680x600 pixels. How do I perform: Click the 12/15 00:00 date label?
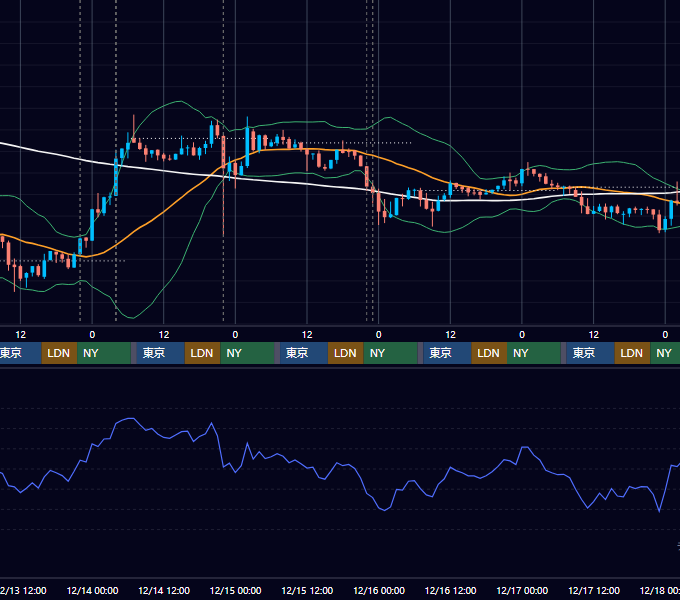[235, 590]
